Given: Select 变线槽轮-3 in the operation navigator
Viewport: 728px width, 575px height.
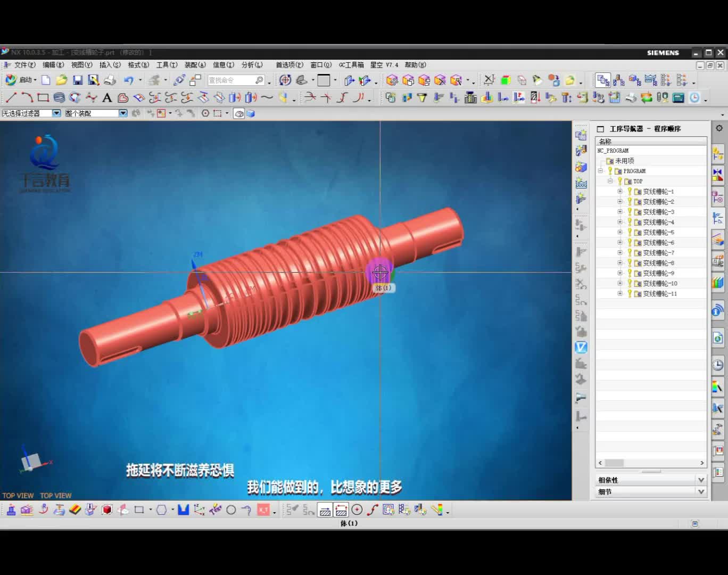Looking at the screenshot, I should 658,212.
